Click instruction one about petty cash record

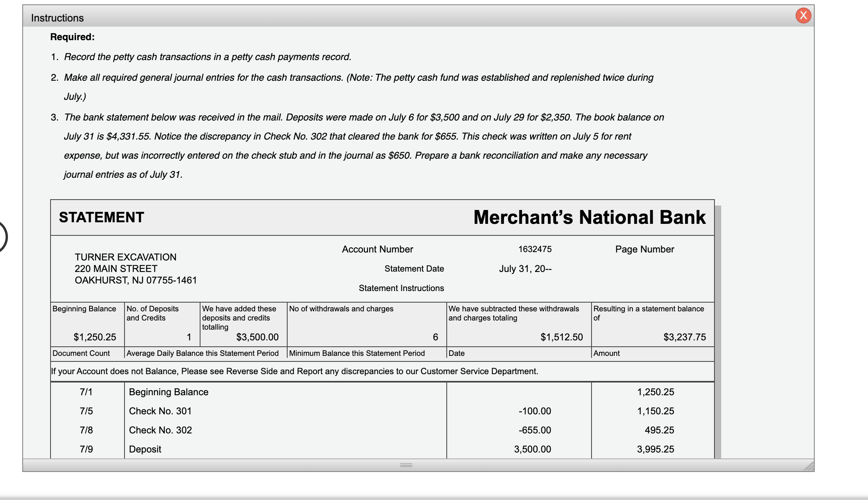coord(207,57)
